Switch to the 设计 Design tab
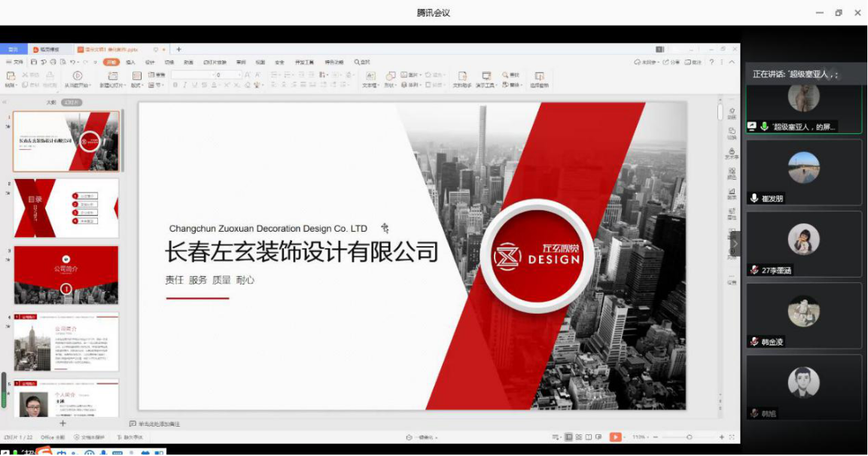Viewport: 868px width, 456px height. 150,62
